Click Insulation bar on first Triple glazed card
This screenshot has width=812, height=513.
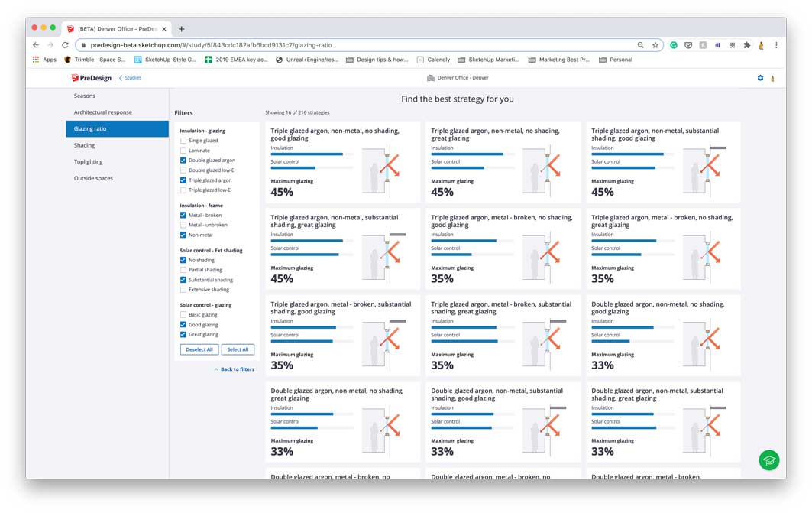[x=312, y=154]
